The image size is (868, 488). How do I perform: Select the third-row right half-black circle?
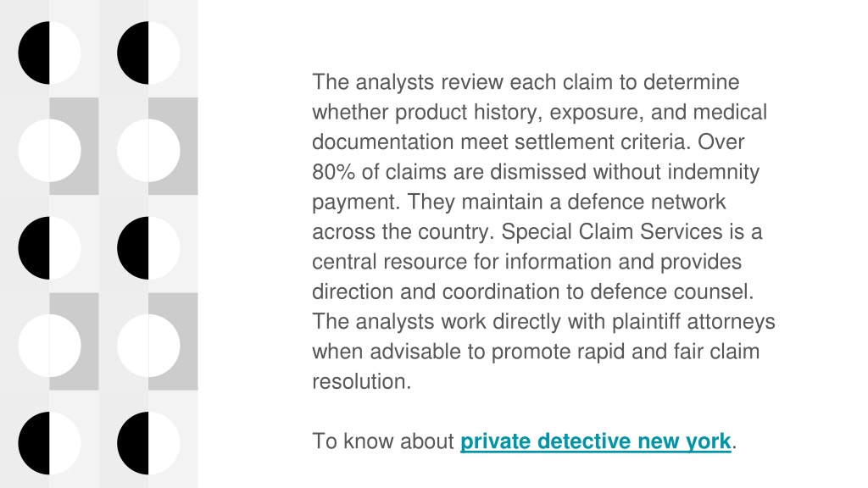(x=148, y=248)
